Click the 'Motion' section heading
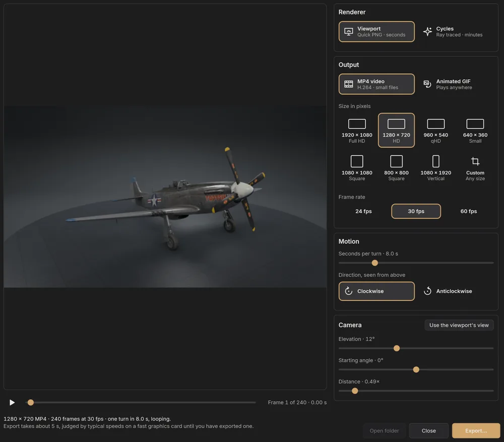Viewport: 504px width, 442px height. tap(348, 241)
